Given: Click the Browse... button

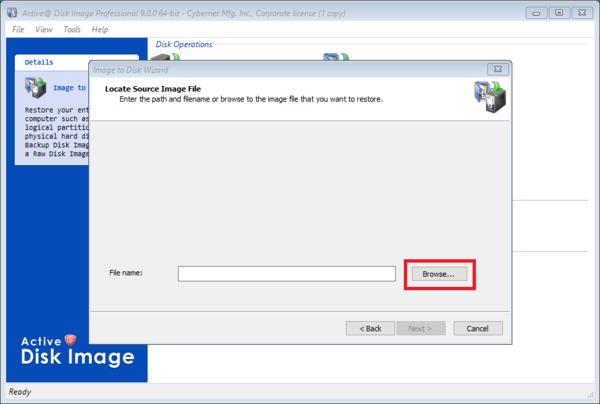Looking at the screenshot, I should [x=439, y=274].
